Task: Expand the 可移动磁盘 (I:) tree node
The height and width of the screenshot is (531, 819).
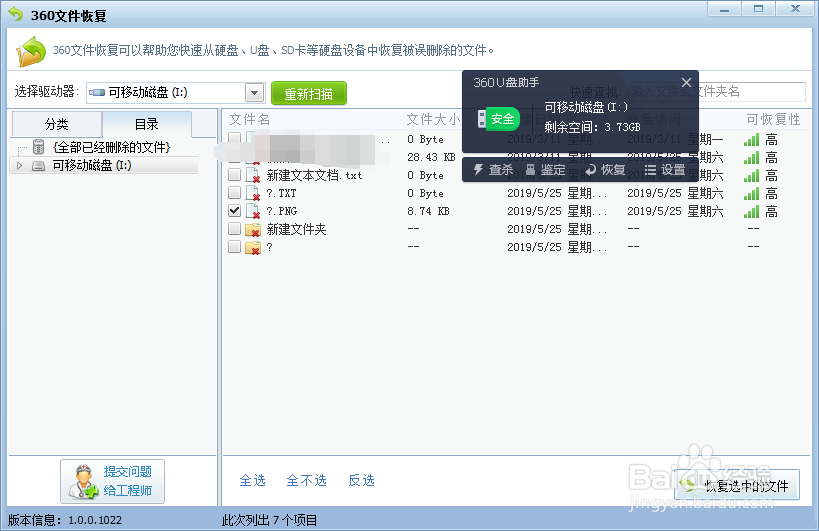Action: pos(19,166)
